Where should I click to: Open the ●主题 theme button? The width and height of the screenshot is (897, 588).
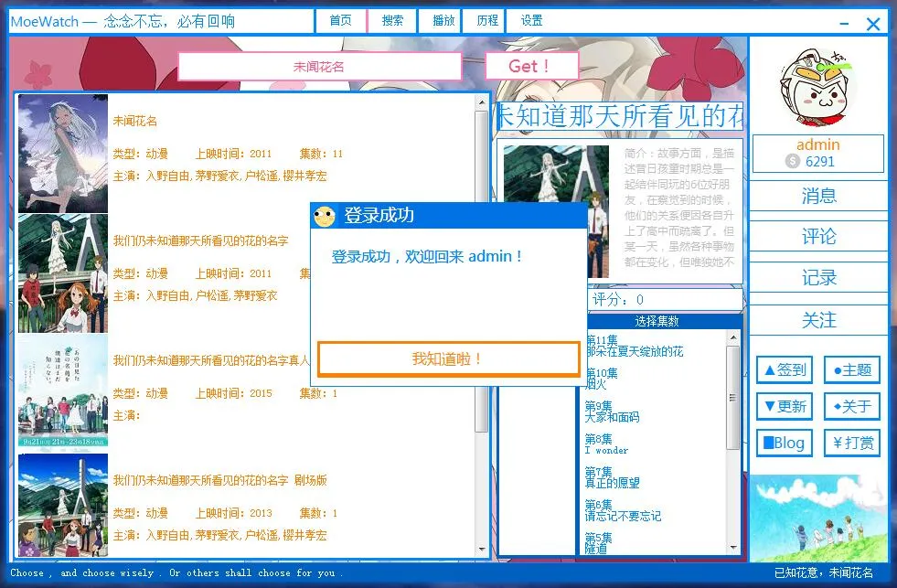pos(851,370)
